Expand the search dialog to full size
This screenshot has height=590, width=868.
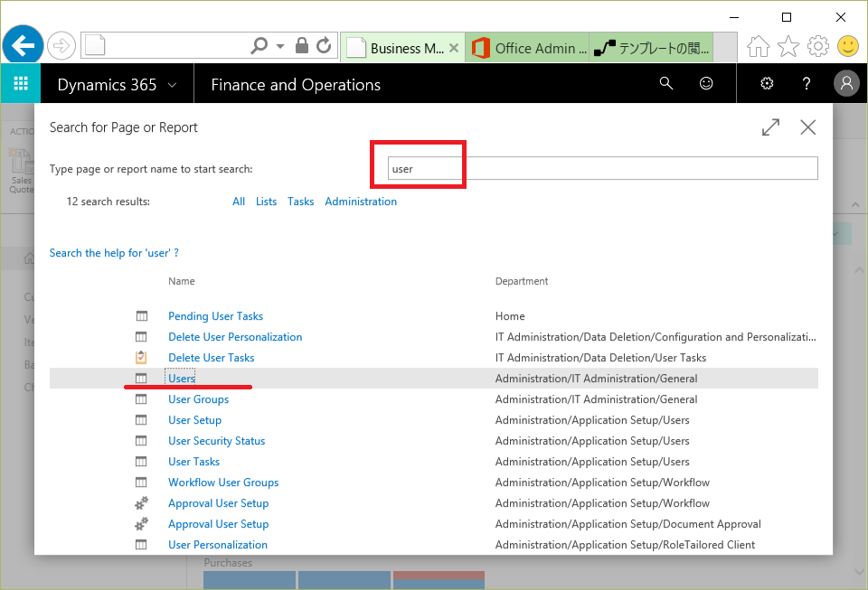(x=770, y=127)
